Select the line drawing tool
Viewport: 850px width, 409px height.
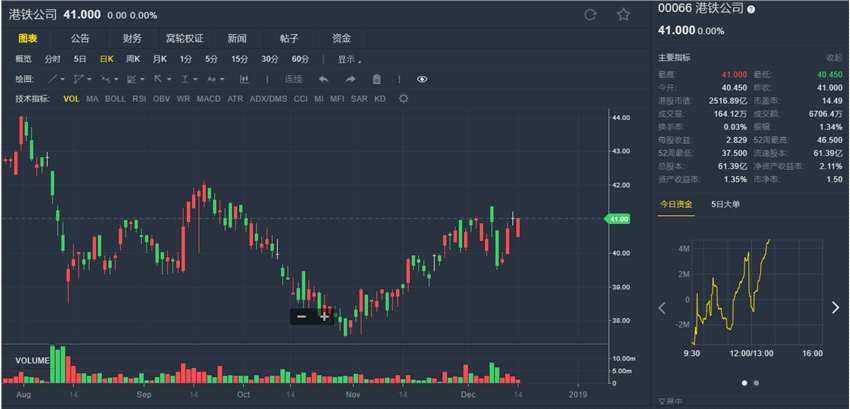(53, 79)
